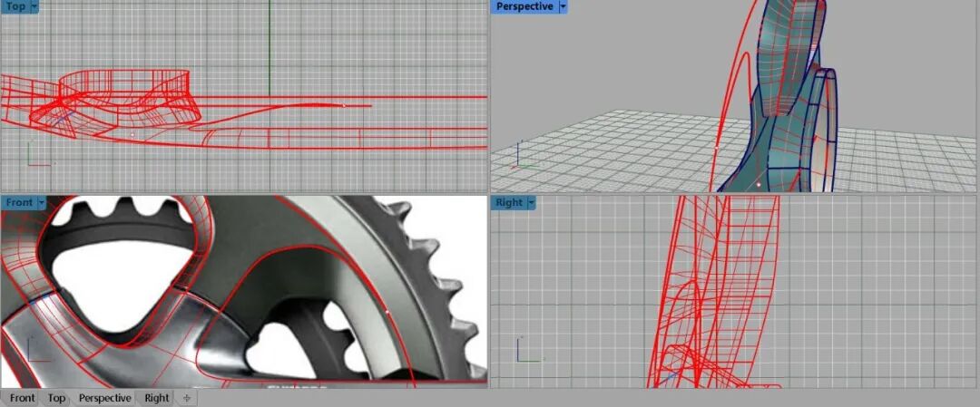Image resolution: width=980 pixels, height=407 pixels.
Task: Click the Front viewport title label
Action: [x=19, y=203]
